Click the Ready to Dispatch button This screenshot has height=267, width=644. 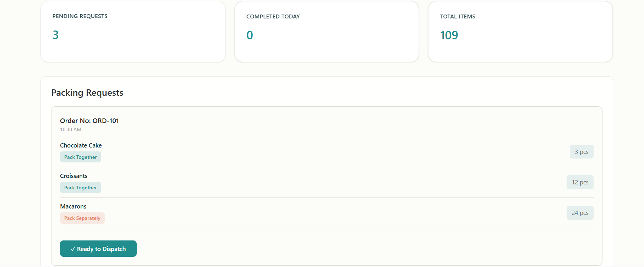point(98,249)
